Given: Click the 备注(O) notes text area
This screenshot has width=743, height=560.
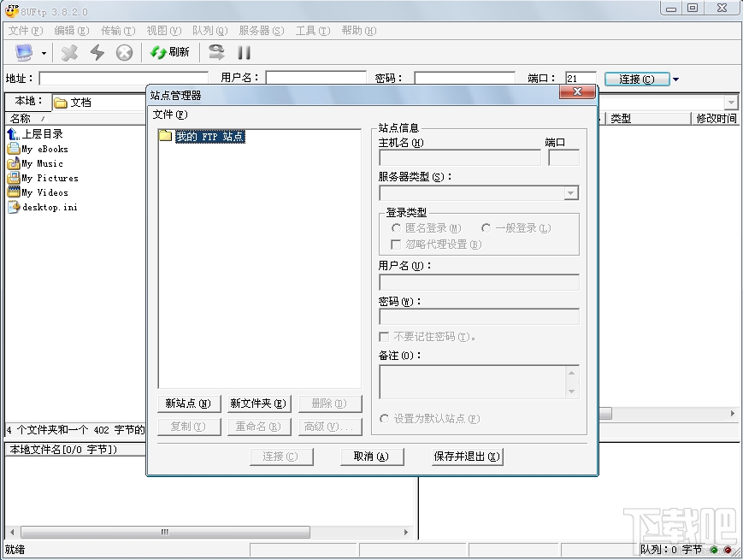Looking at the screenshot, I should pyautogui.click(x=473, y=382).
